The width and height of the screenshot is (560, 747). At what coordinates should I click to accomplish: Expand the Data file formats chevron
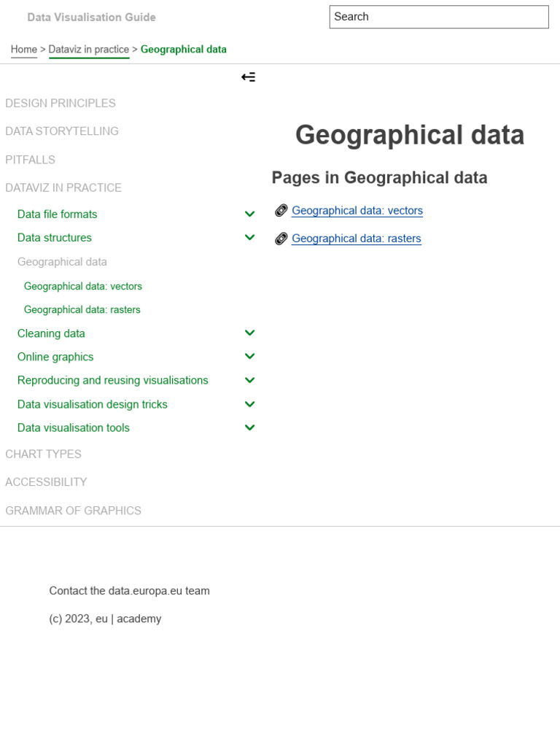[249, 214]
